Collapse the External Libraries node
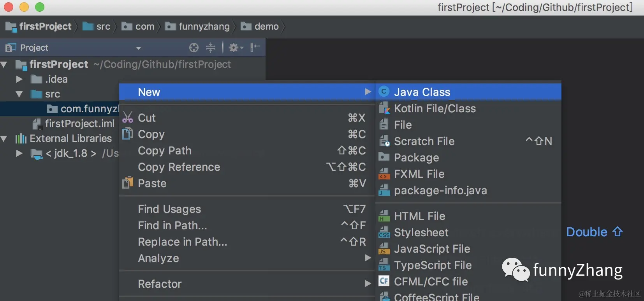The image size is (644, 301). click(x=4, y=138)
